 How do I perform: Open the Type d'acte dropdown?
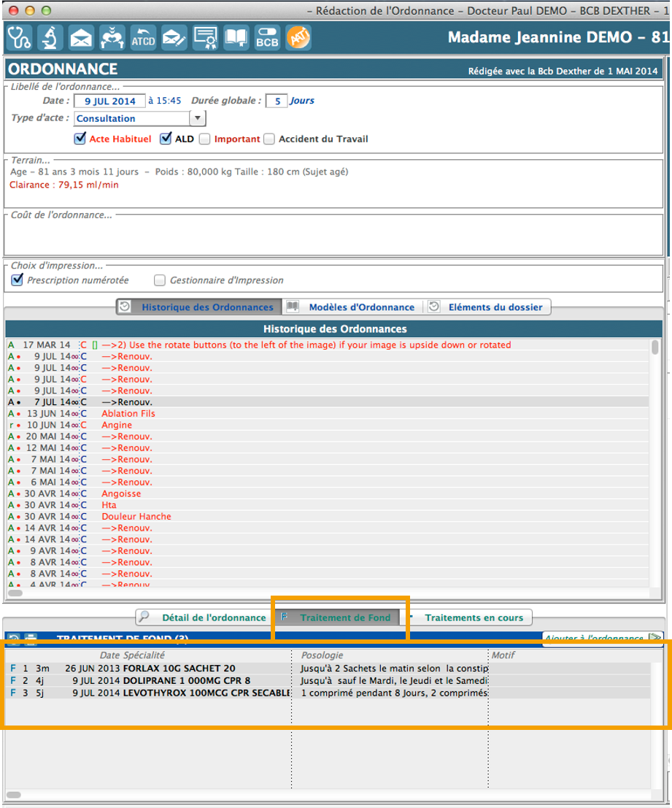(197, 118)
